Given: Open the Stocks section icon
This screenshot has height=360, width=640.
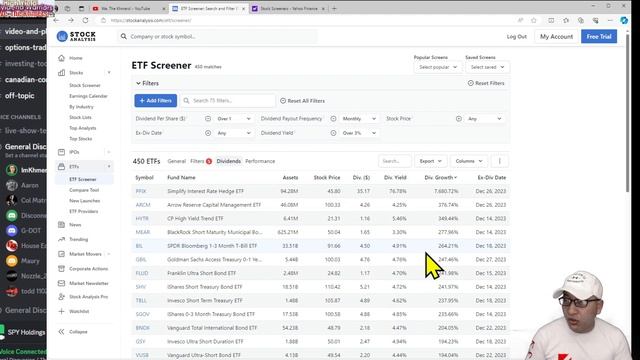Looking at the screenshot, I should (61, 73).
